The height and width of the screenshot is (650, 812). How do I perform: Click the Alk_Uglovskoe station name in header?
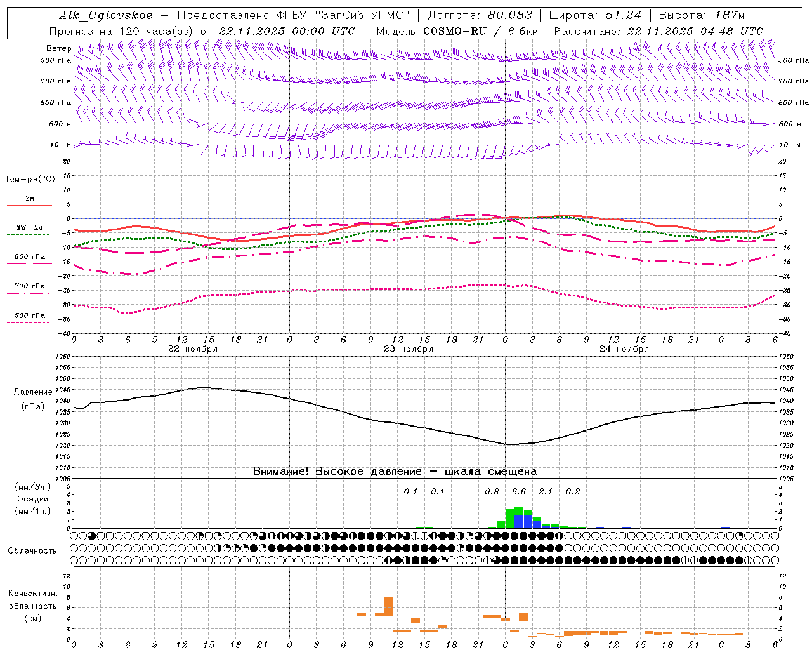(106, 15)
